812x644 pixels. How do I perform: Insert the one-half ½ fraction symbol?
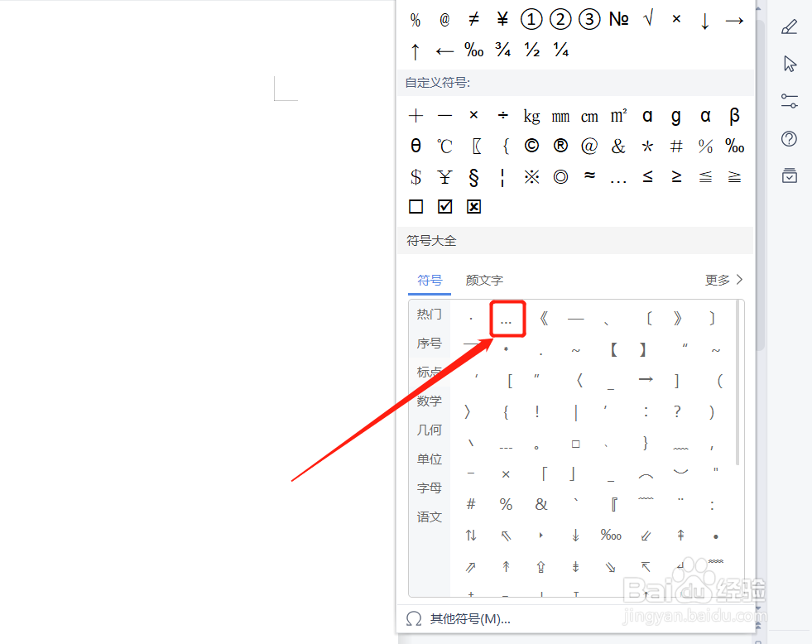(x=532, y=50)
